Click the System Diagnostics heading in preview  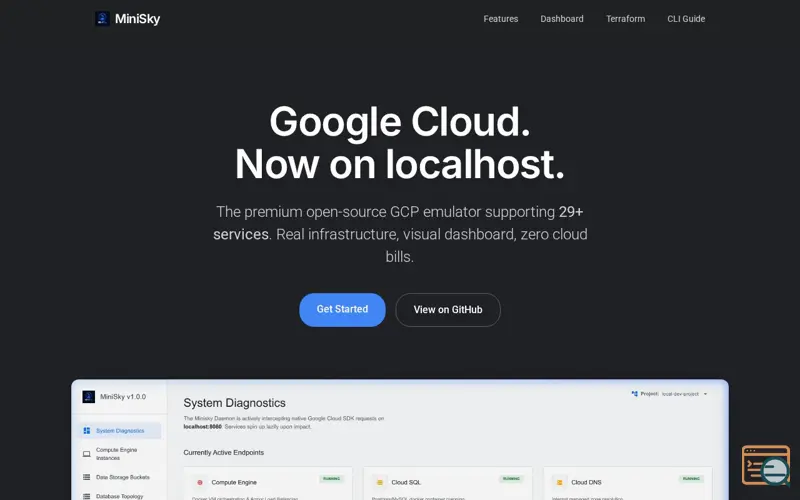click(234, 403)
